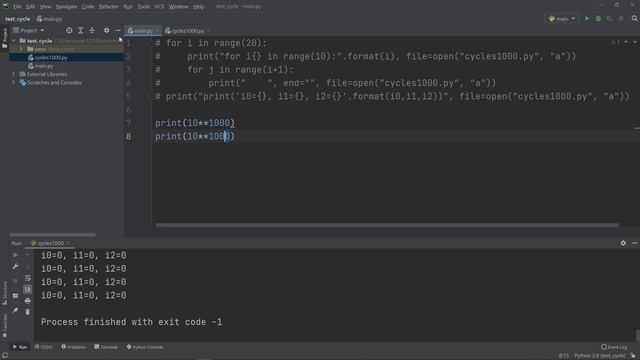Viewport: 640px width, 360px height.
Task: Open the Project view dropdown
Action: coord(29,31)
